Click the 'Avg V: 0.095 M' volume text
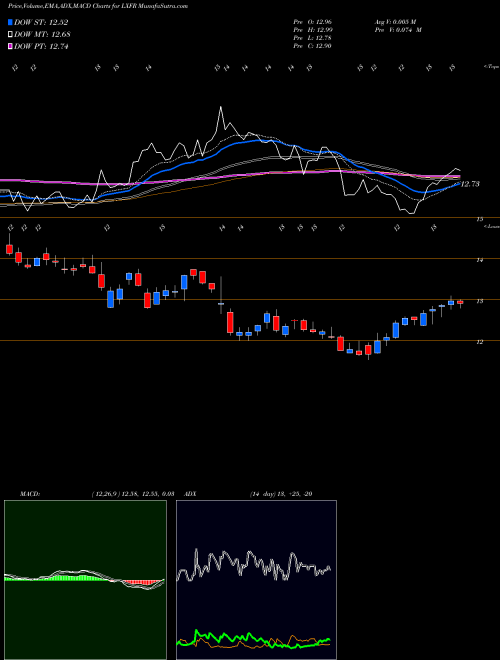Screen dimensions: 500x660 (395, 22)
